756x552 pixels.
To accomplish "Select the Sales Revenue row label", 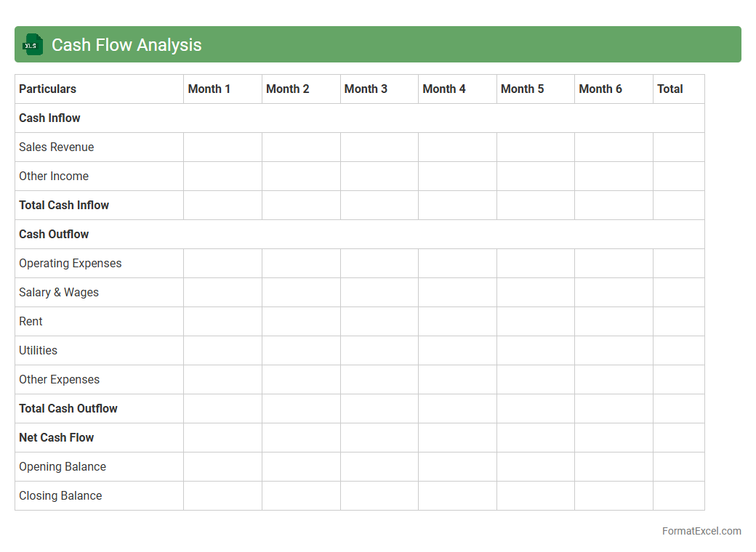I will [57, 147].
